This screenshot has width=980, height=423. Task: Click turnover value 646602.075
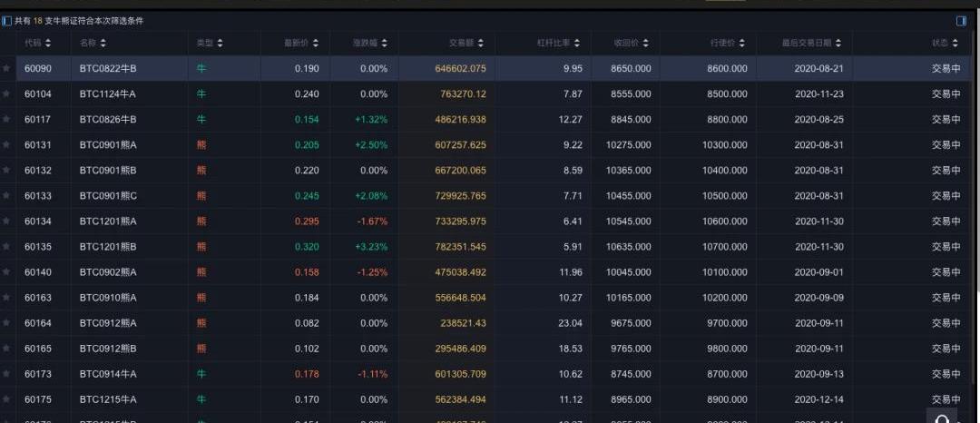click(x=461, y=69)
